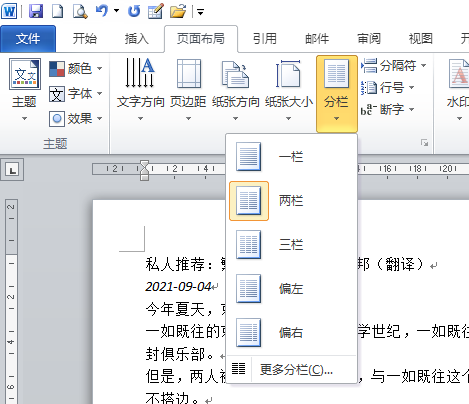Open the page setup dialog launcher
Viewport: 469px width, 404px height.
[x=424, y=143]
